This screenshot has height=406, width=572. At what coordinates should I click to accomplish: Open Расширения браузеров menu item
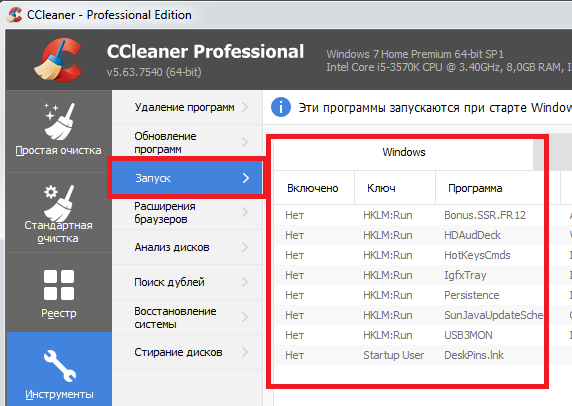[x=187, y=212]
